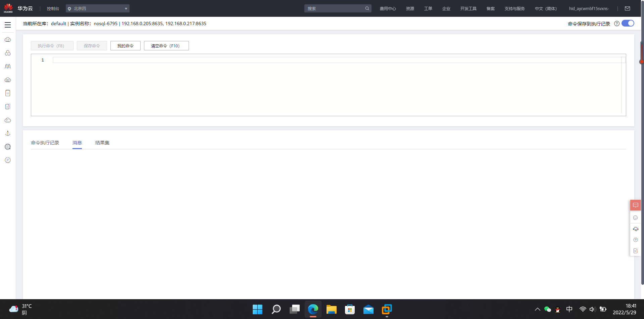Image resolution: width=644 pixels, height=319 pixels.
Task: Open the 开发工具 menu
Action: point(468,9)
